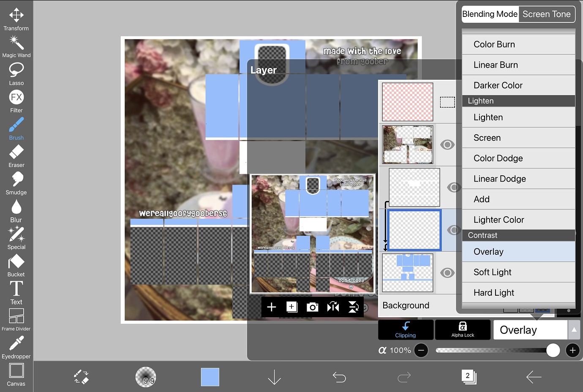This screenshot has height=392, width=583.
Task: Toggle Alpha Lock on the layer
Action: click(x=463, y=329)
